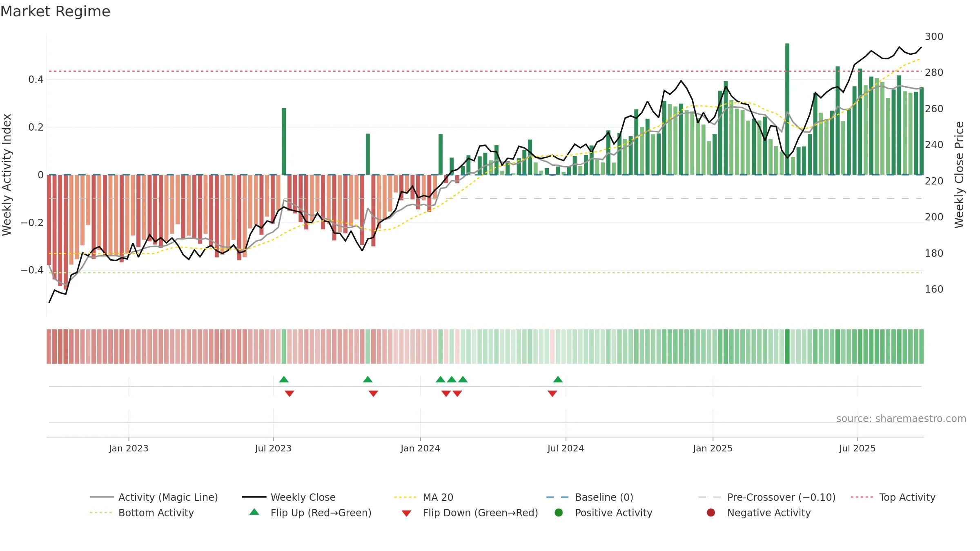Click the −0.4 activity axis label
This screenshot has height=551, width=980.
point(32,270)
